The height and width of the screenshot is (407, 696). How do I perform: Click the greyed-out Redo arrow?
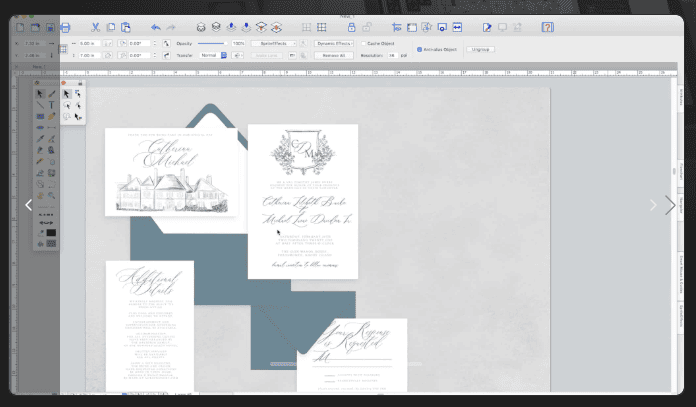click(171, 28)
